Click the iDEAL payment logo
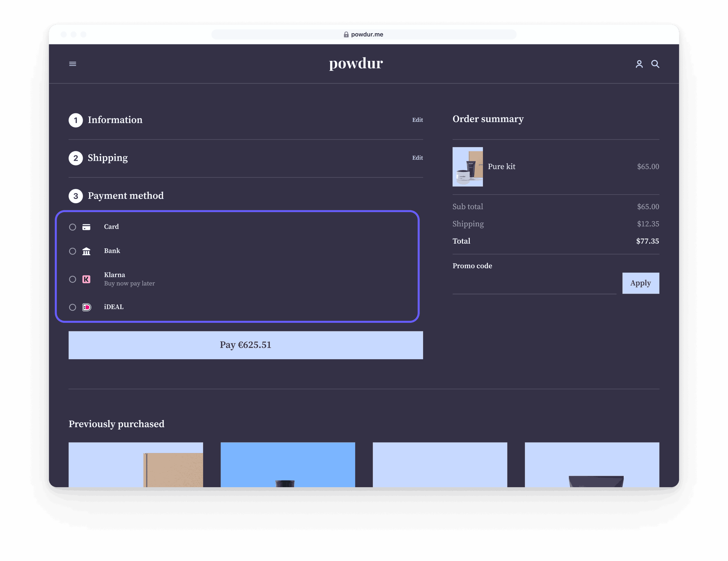Viewport: 728px width, 561px height. 86,307
